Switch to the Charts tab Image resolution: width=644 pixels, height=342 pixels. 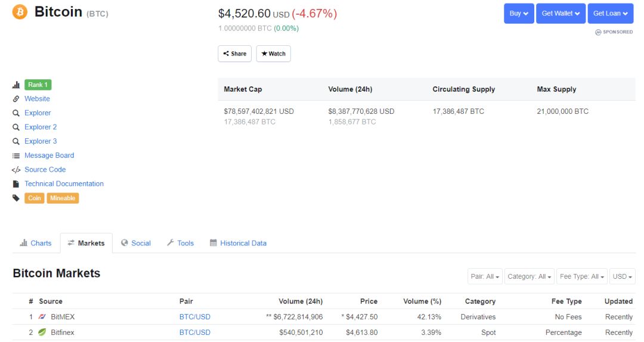36,243
